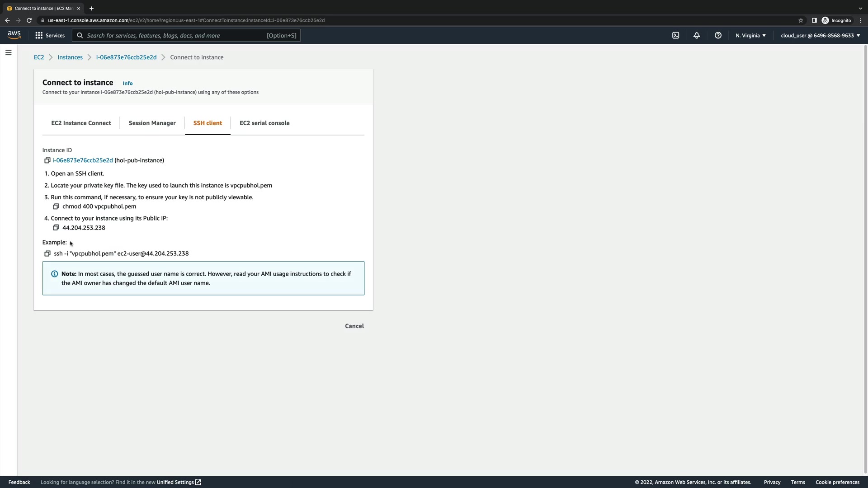Open the notifications bell

(697, 35)
